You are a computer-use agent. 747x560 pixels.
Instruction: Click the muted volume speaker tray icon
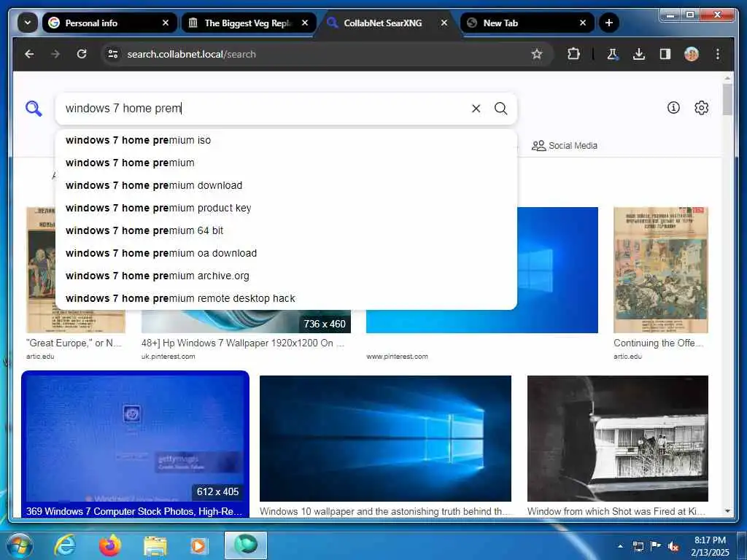coord(673,546)
